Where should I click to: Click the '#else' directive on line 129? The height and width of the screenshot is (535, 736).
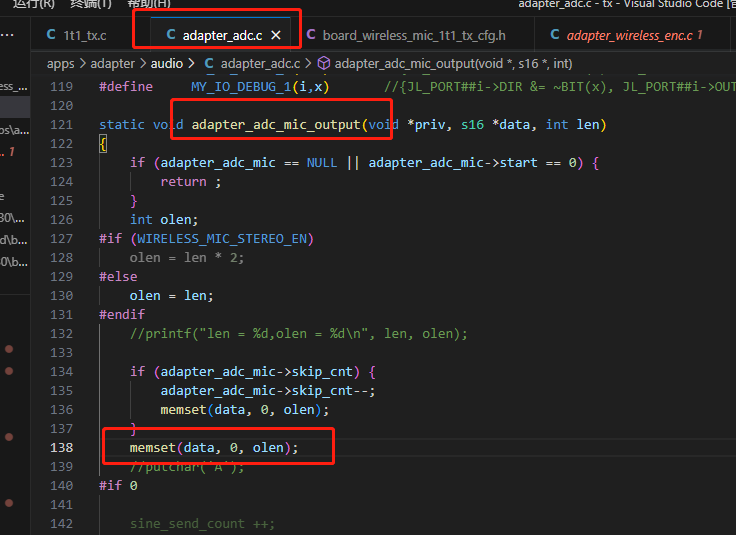click(x=118, y=277)
